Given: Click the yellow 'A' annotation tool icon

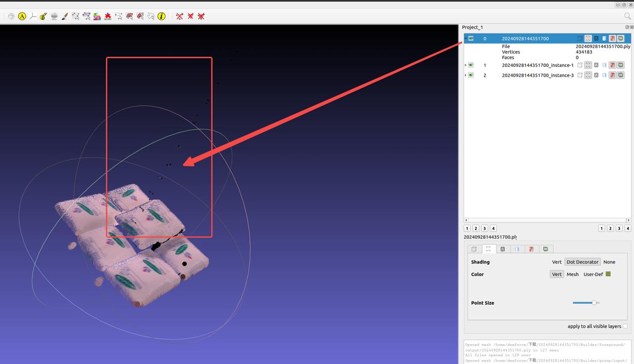Looking at the screenshot, I should coord(22,16).
